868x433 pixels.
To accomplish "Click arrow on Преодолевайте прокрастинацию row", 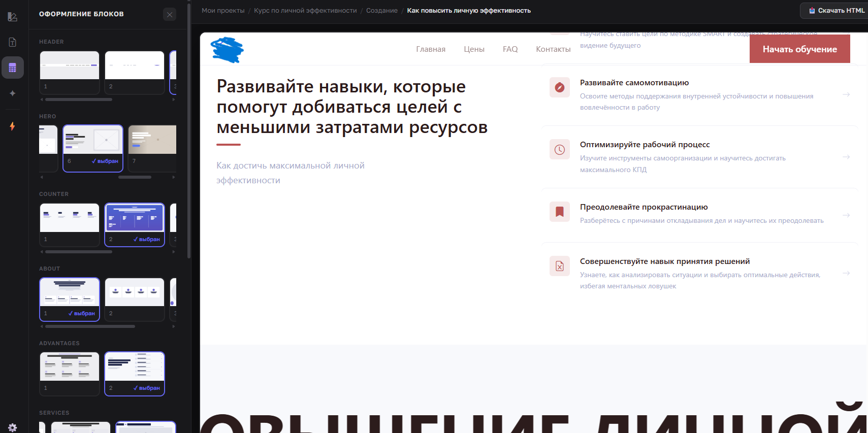I will click(846, 215).
